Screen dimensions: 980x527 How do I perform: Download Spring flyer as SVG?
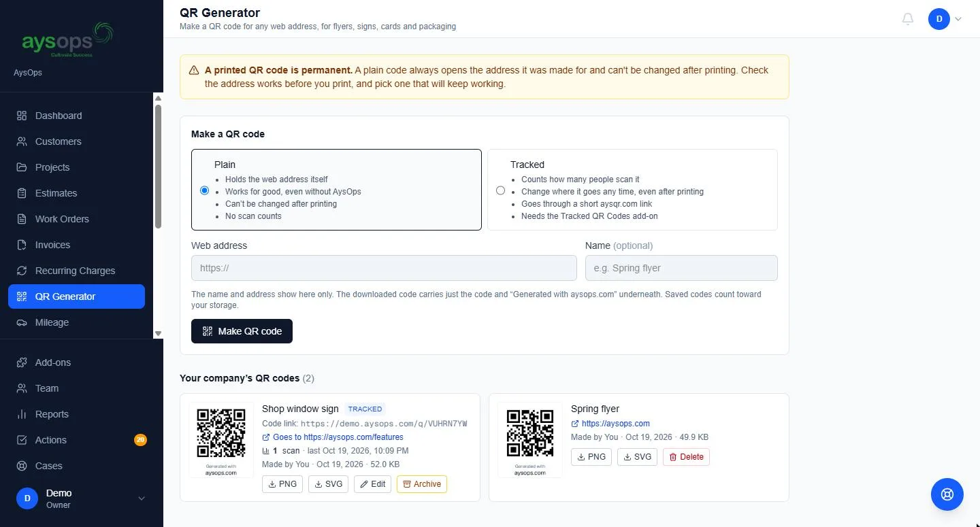tap(637, 457)
